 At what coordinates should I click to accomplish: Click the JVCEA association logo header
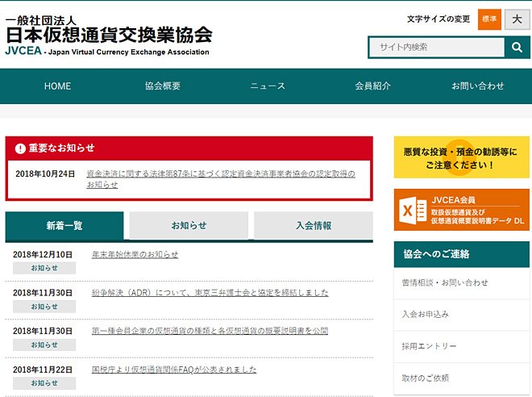tap(109, 36)
